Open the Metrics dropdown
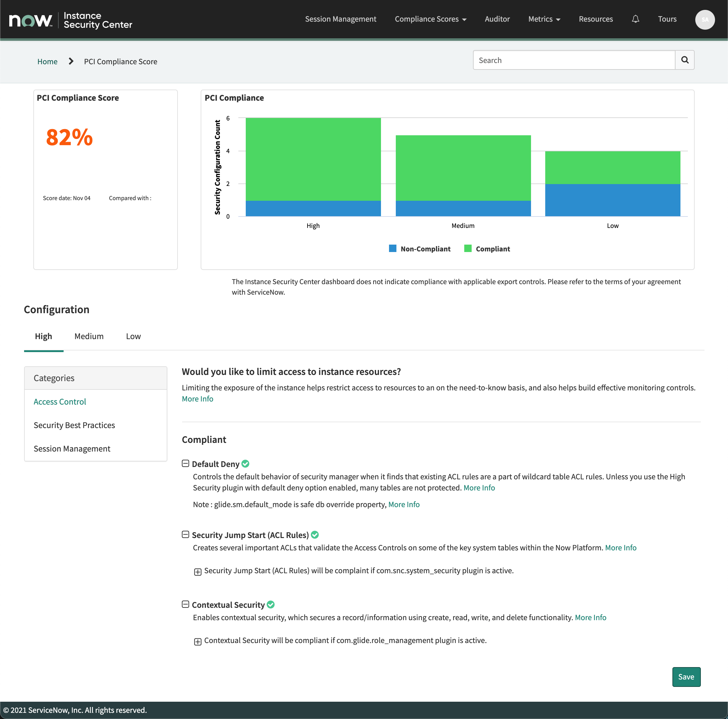728x719 pixels. 544,19
